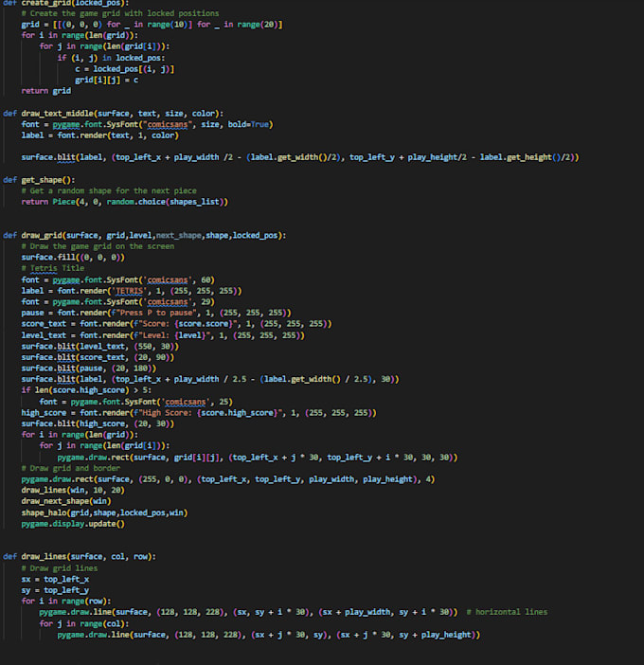644x665 pixels.
Task: Click the line 'label = font.render(text, 1, color)'
Action: coord(100,135)
